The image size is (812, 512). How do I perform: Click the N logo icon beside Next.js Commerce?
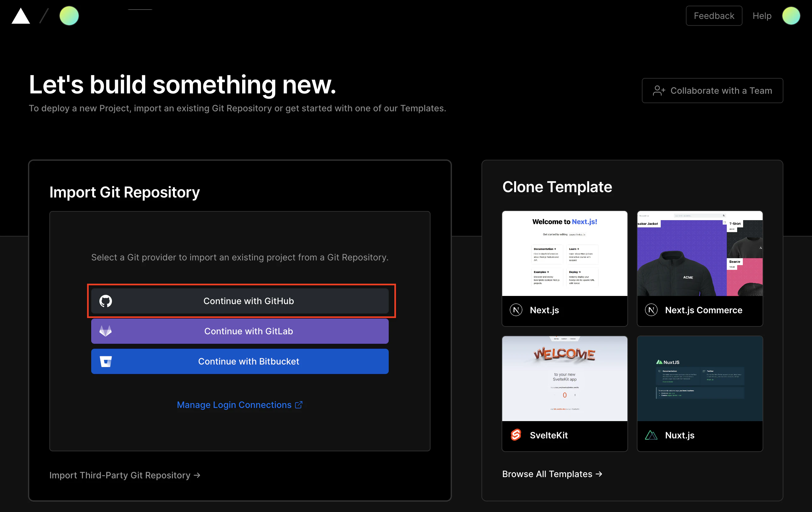651,310
